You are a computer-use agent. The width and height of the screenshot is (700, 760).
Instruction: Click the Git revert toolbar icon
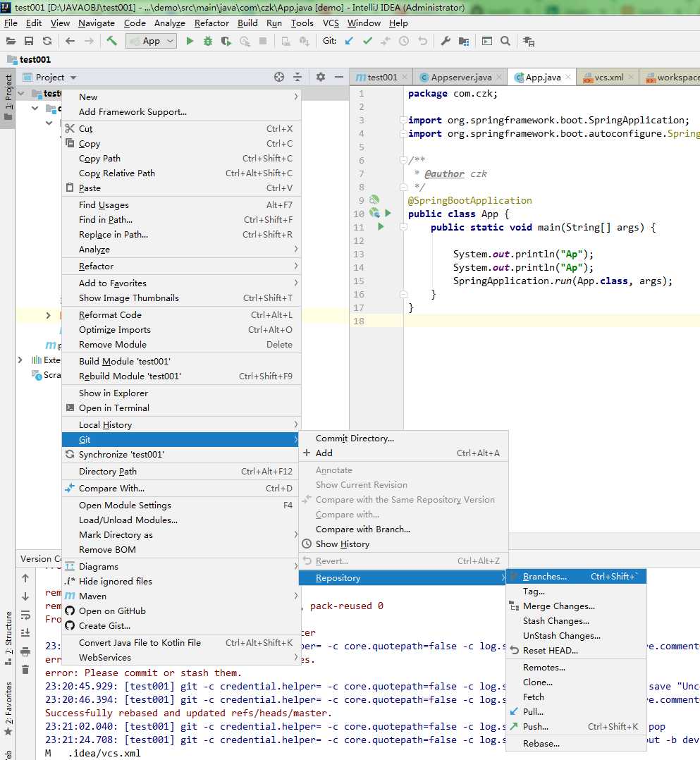(x=423, y=41)
